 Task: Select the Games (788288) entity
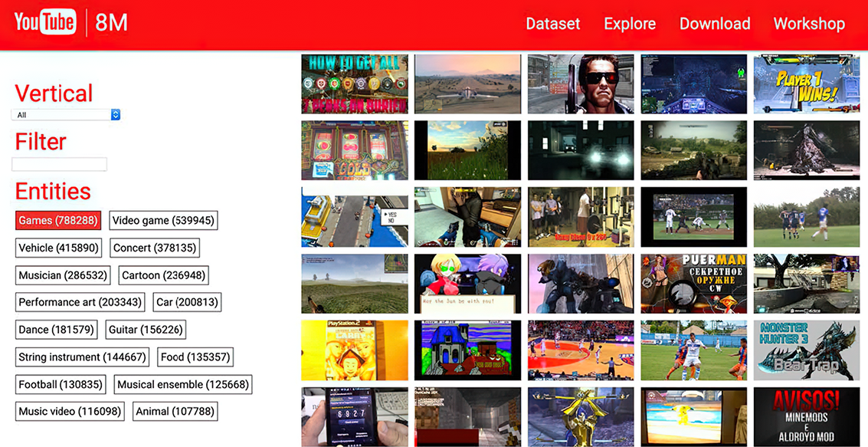click(x=58, y=221)
